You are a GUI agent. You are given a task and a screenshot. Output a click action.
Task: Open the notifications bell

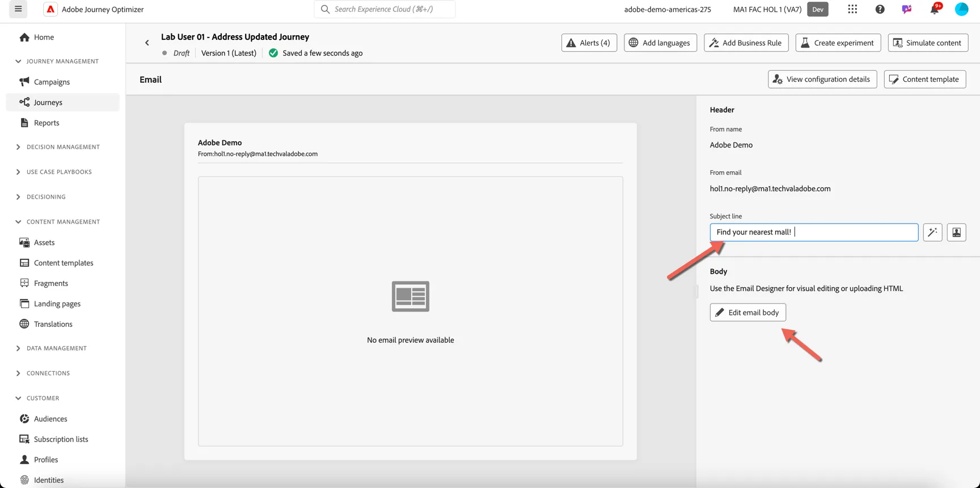point(935,9)
